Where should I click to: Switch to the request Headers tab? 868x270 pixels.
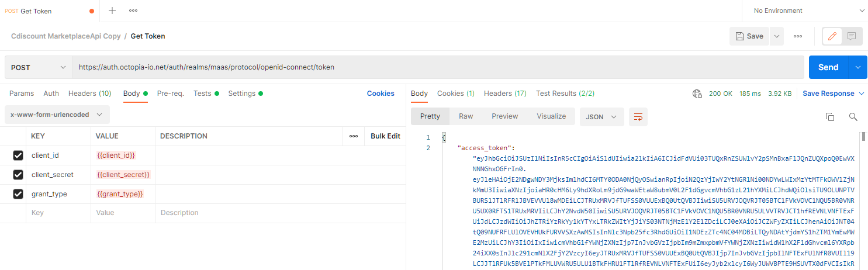point(89,94)
